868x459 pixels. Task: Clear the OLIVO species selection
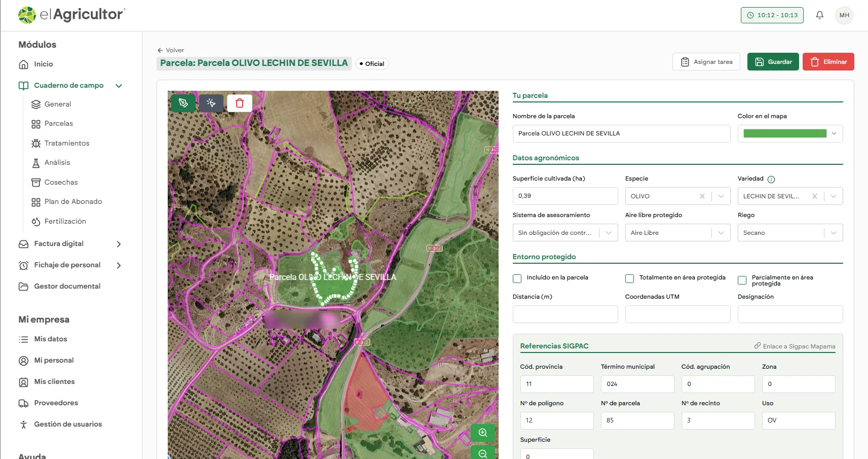702,196
